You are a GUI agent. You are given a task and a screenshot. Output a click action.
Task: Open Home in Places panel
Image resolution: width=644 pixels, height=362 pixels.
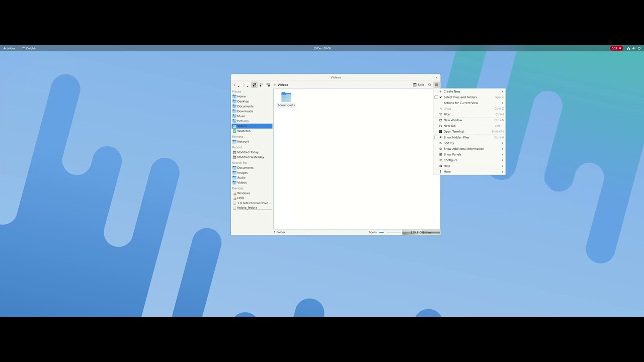[x=252, y=97]
